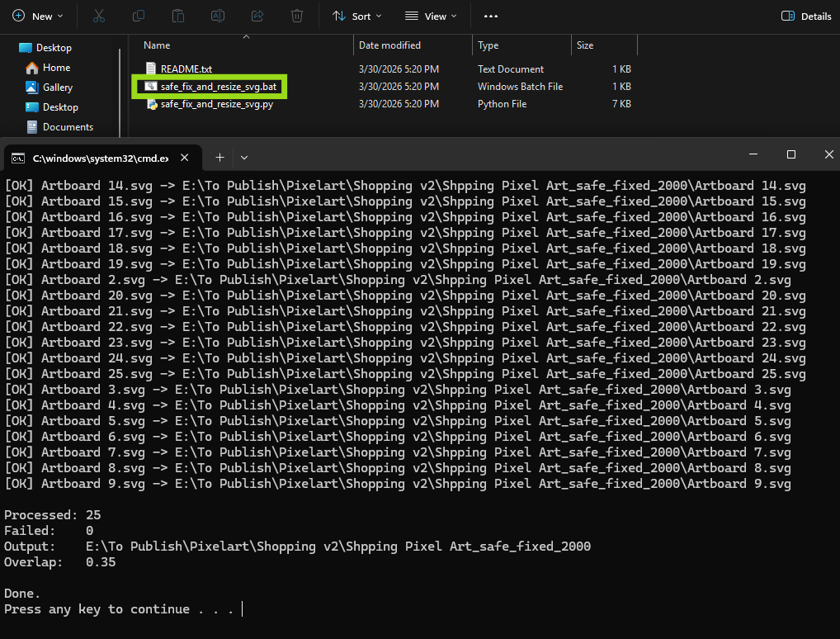The height and width of the screenshot is (639, 840).
Task: Open the New item menu
Action: pyautogui.click(x=37, y=16)
